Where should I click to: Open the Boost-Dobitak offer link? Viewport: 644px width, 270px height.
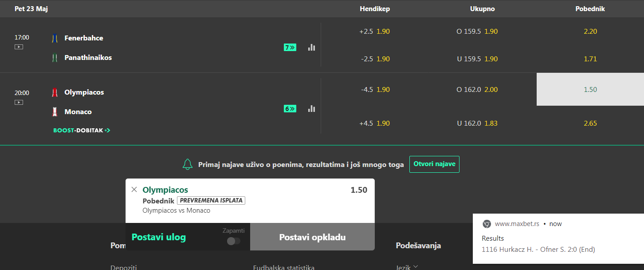(x=82, y=131)
